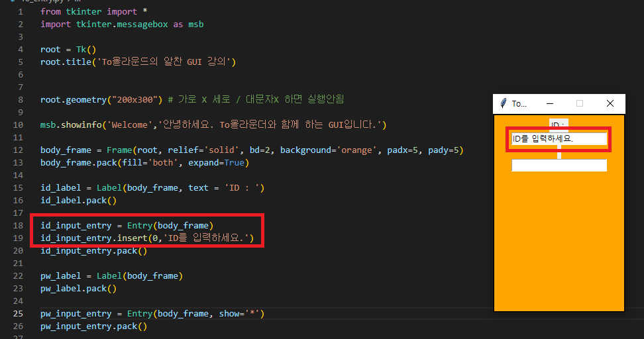Click the 'ID :' label in the Tk window
The width and height of the screenshot is (644, 339).
pyautogui.click(x=559, y=124)
